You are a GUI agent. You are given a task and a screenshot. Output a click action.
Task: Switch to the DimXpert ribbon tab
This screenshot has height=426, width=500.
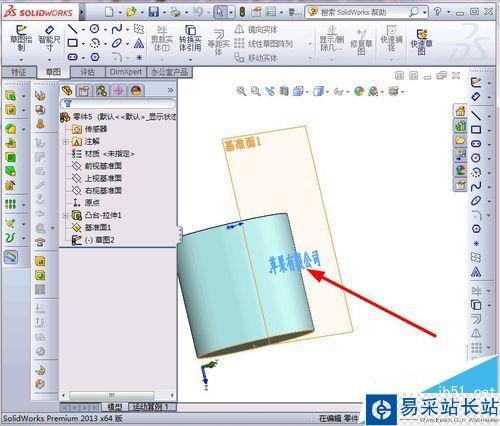tap(125, 72)
